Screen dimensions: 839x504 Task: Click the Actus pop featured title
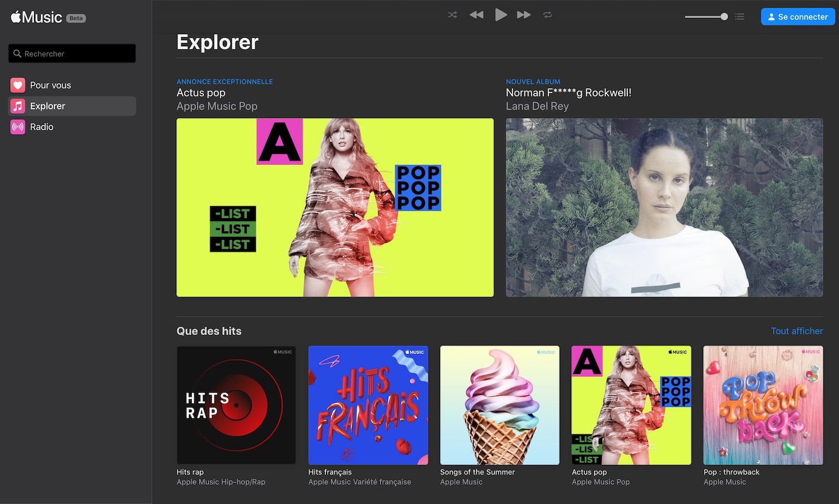201,93
